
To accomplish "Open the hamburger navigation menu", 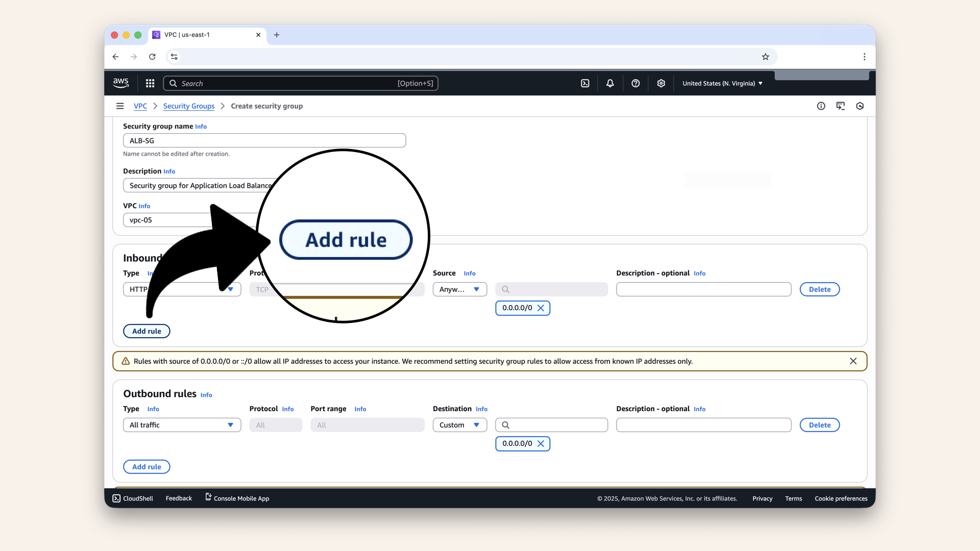I will click(120, 106).
